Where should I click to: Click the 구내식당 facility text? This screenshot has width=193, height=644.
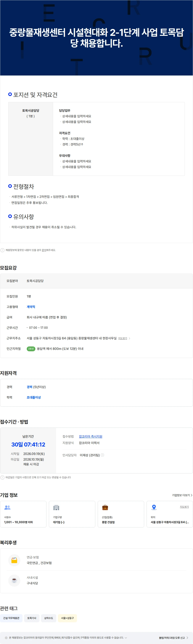(32, 583)
